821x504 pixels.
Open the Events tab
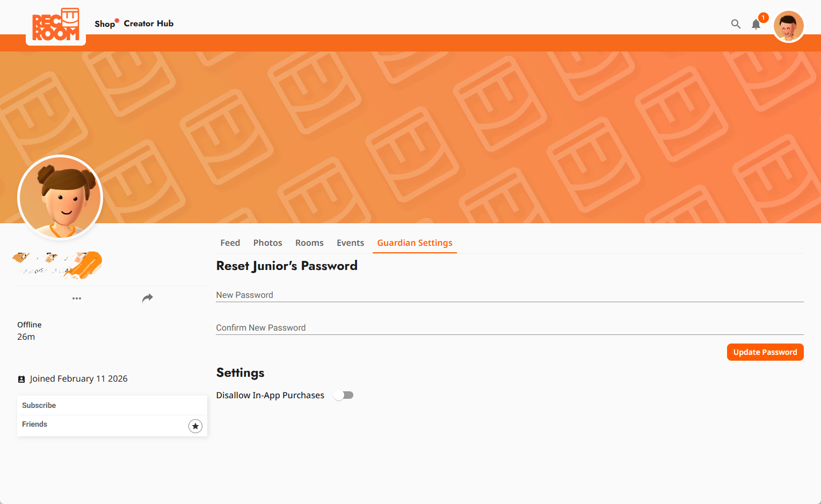[350, 243]
